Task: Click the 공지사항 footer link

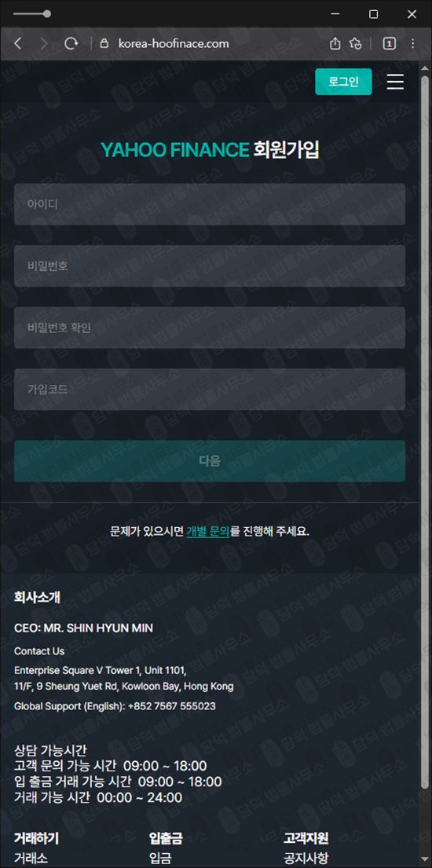Action: click(x=306, y=859)
